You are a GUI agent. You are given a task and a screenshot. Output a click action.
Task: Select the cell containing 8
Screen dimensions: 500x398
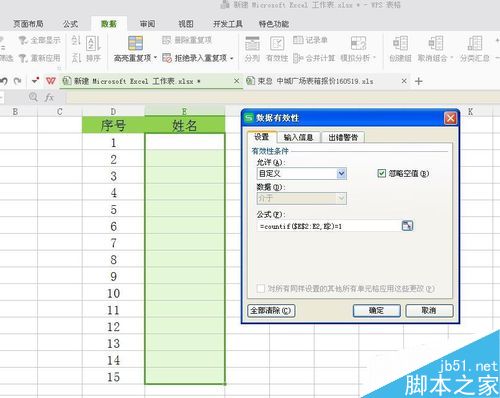[114, 259]
